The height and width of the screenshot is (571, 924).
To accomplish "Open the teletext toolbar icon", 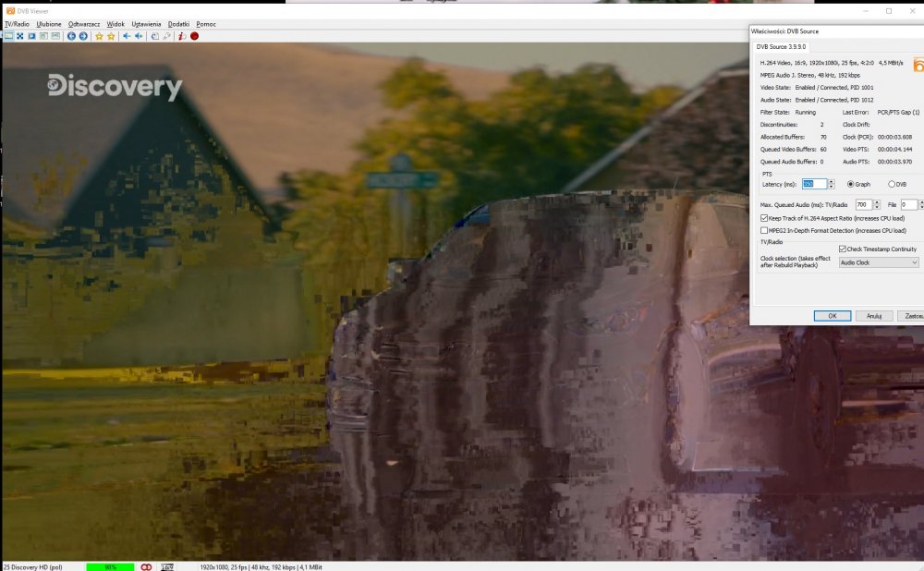I will coord(43,36).
